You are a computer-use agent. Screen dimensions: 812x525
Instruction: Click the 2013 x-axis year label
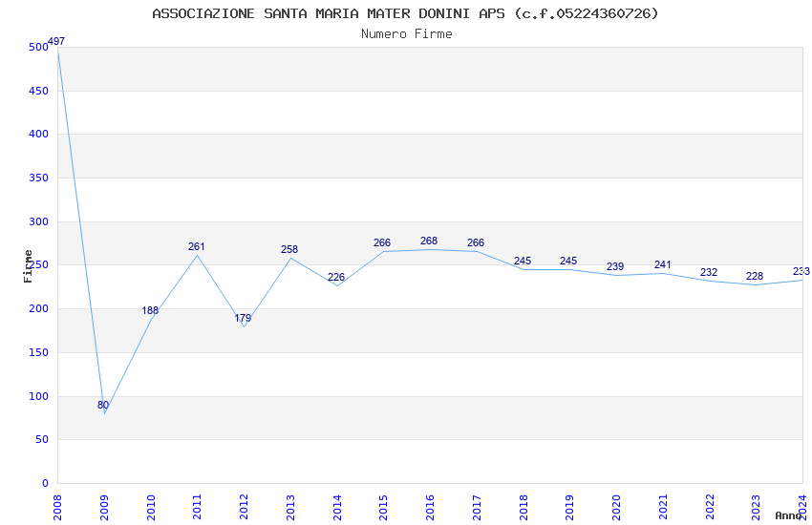pyautogui.click(x=290, y=507)
